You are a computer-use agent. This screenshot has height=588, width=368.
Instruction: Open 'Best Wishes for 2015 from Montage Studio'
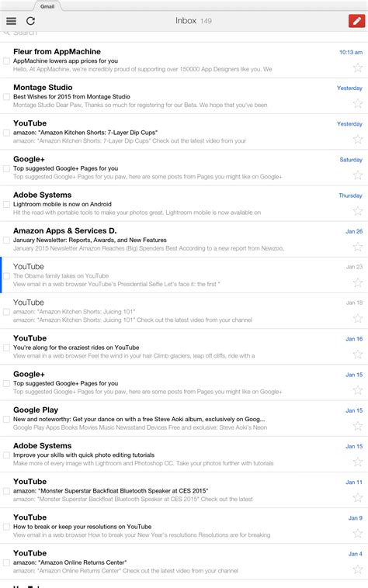coord(184,96)
